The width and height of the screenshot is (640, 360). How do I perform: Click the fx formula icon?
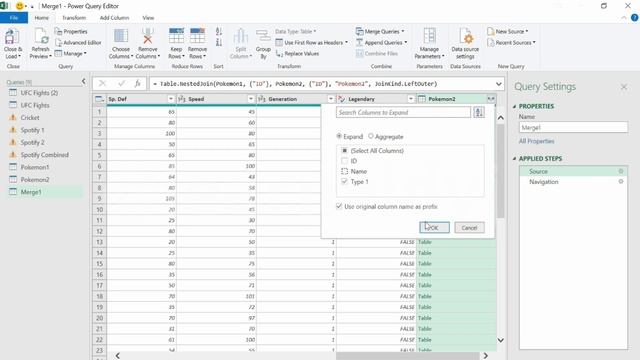tap(138, 84)
